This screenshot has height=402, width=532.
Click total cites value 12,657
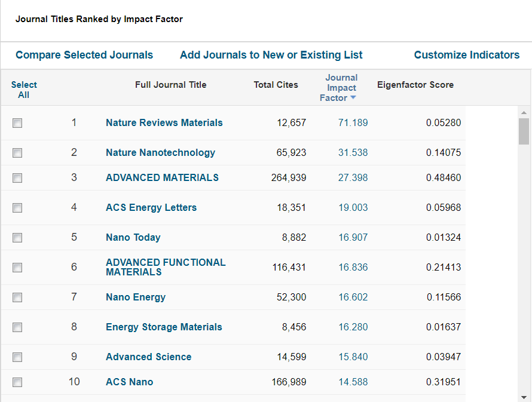coord(292,122)
